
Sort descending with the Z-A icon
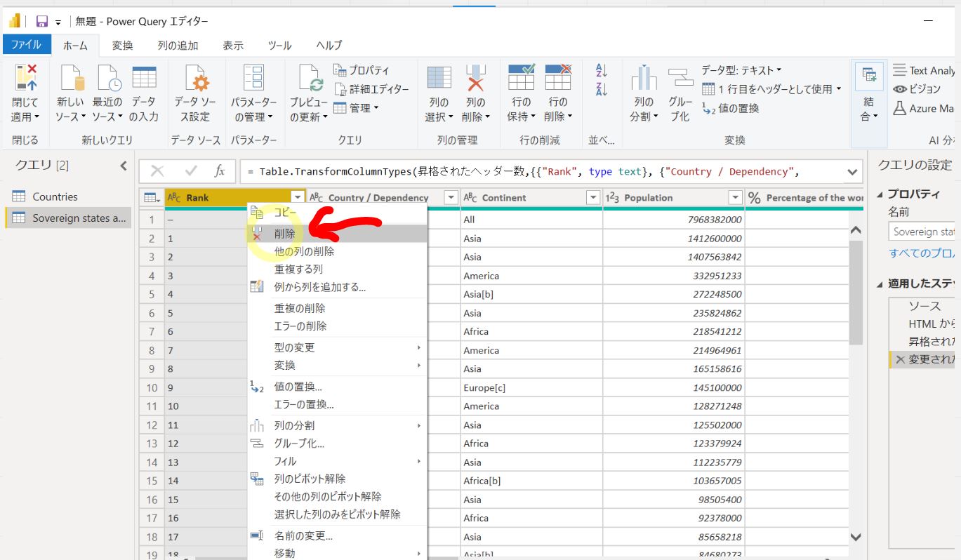[601, 89]
